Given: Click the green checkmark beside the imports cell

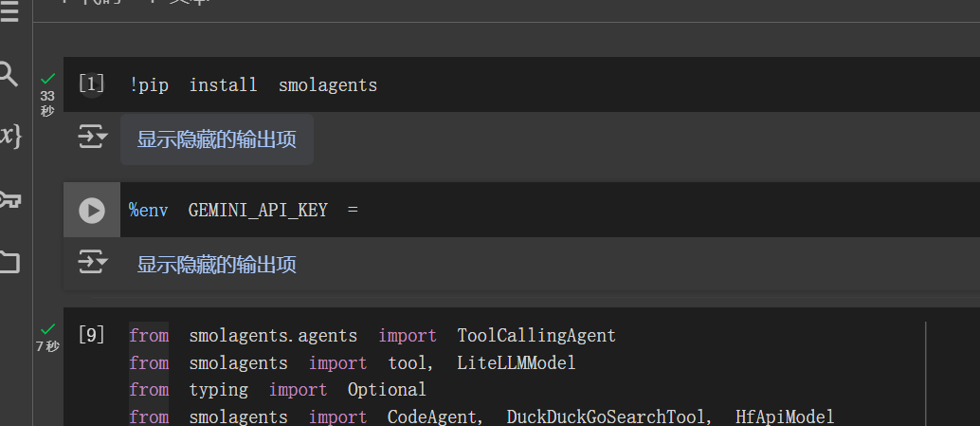Looking at the screenshot, I should tap(47, 329).
